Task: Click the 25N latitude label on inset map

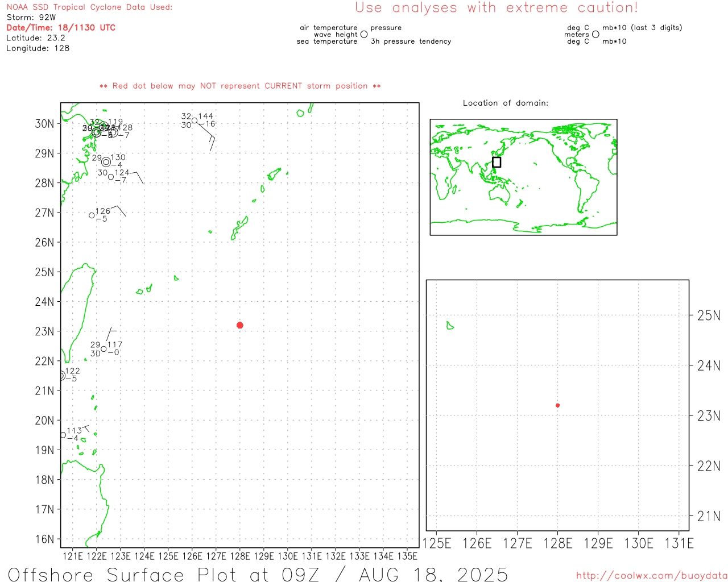Action: (x=709, y=315)
